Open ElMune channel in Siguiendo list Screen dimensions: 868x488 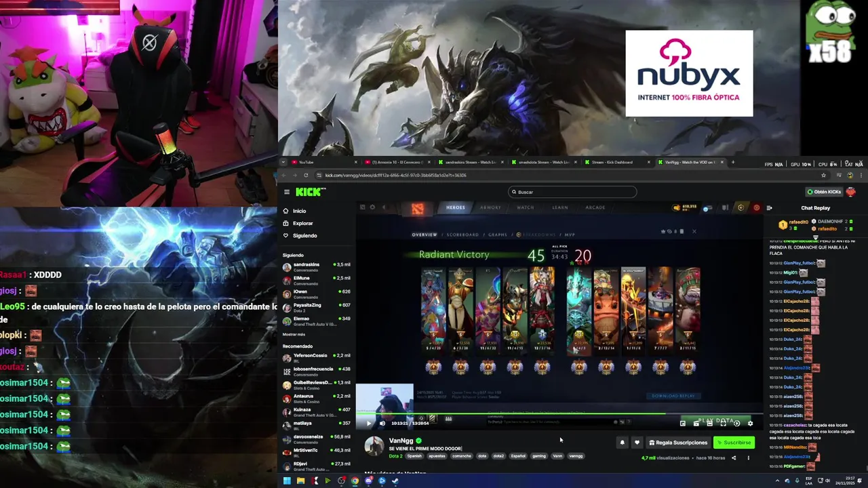click(x=317, y=280)
